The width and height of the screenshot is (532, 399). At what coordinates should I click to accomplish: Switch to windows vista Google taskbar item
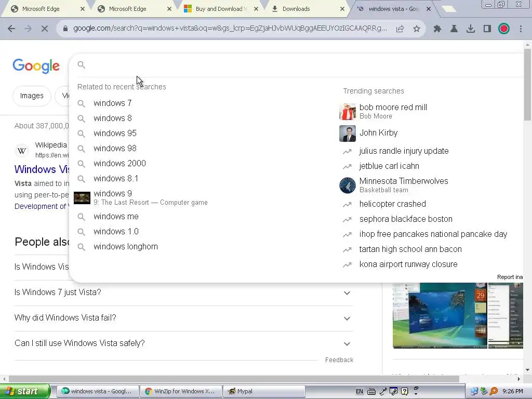97,391
